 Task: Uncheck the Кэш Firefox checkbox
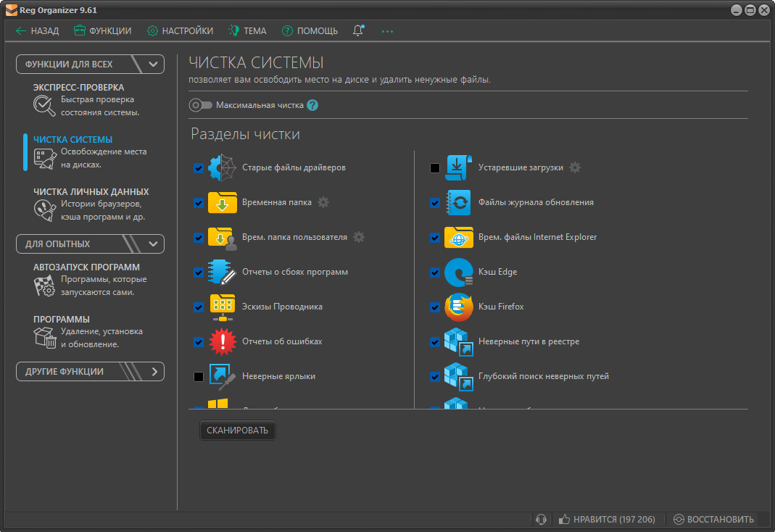(435, 307)
